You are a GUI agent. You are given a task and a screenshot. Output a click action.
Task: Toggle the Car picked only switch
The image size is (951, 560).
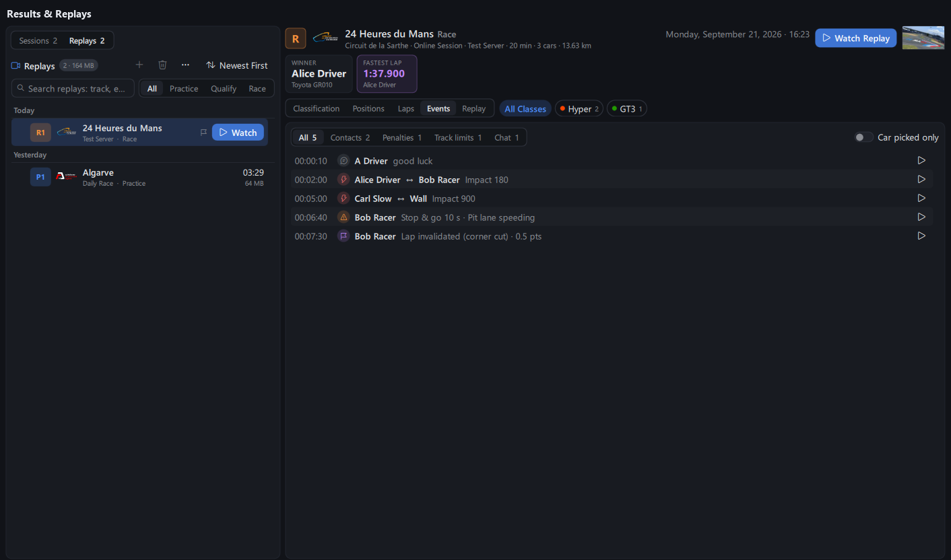tap(864, 137)
